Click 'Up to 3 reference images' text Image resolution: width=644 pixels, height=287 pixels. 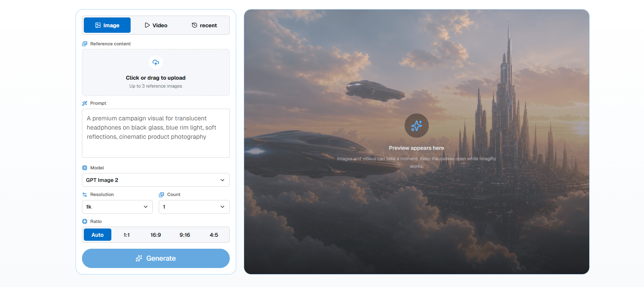click(x=156, y=86)
